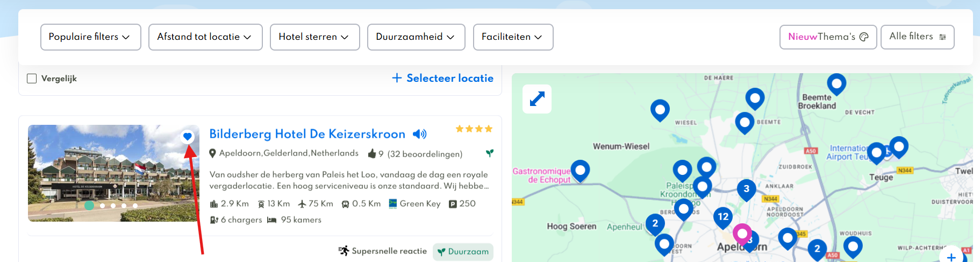The image size is (980, 262).
Task: Click the heart favorite icon on the hotel photo
Action: 187,137
